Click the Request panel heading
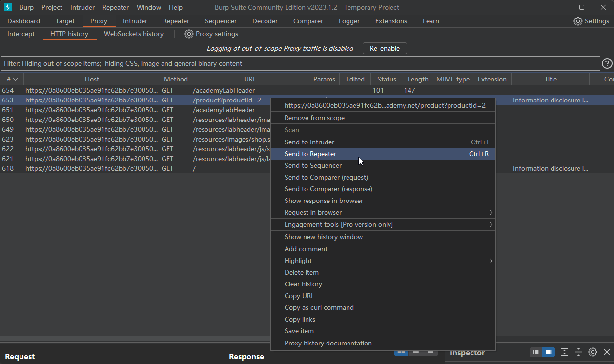 (x=20, y=357)
